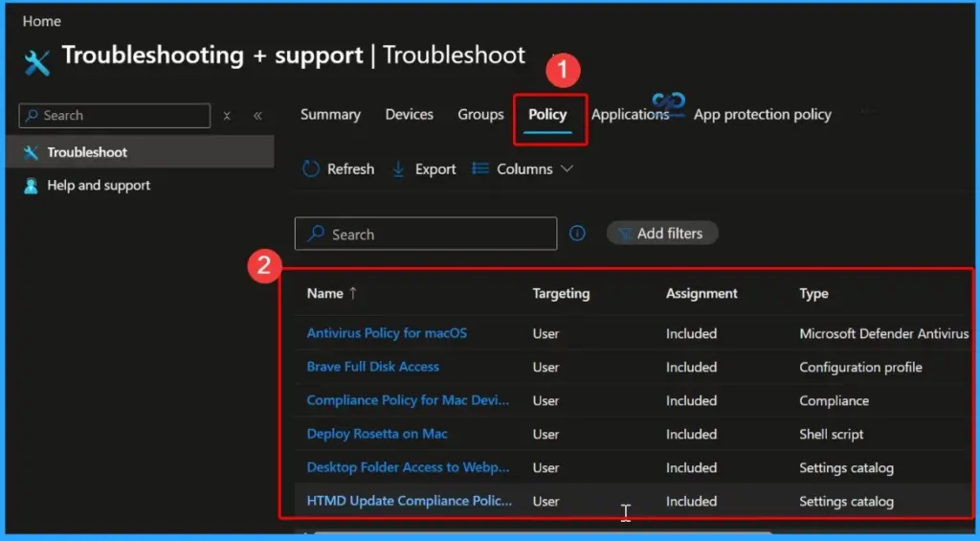
Task: Click the policy Search input box
Action: [x=426, y=234]
